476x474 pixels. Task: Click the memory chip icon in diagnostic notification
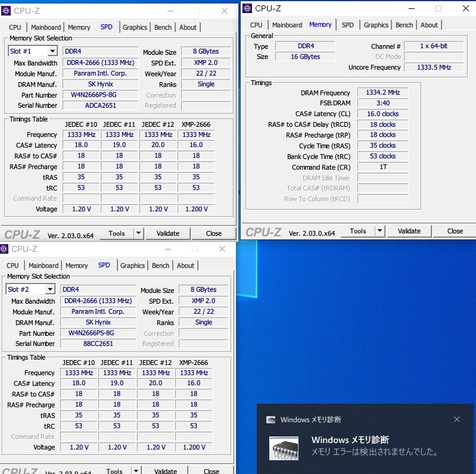[284, 448]
